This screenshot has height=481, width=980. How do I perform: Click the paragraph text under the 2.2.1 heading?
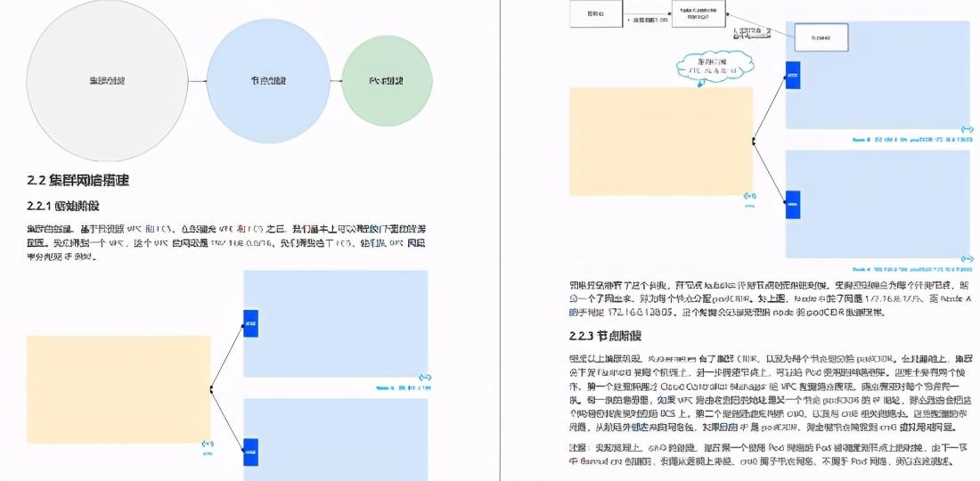pos(227,243)
